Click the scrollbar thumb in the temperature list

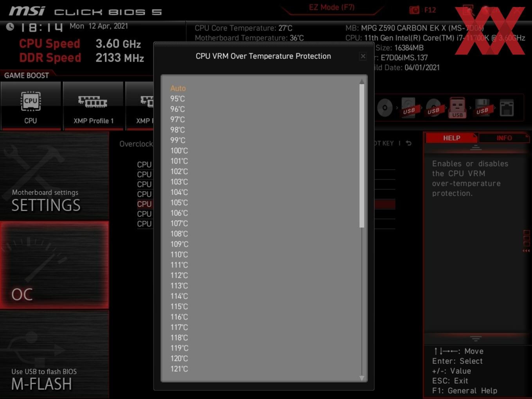[x=362, y=156]
